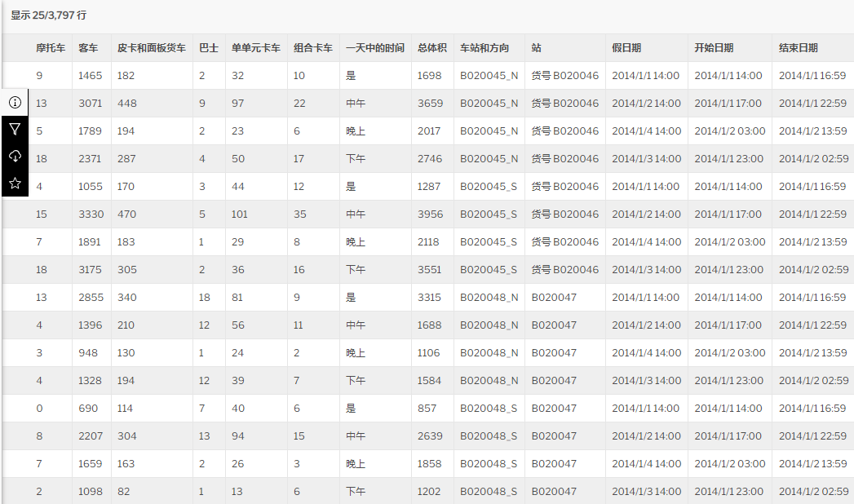Sort by 客车 column header

coord(88,48)
